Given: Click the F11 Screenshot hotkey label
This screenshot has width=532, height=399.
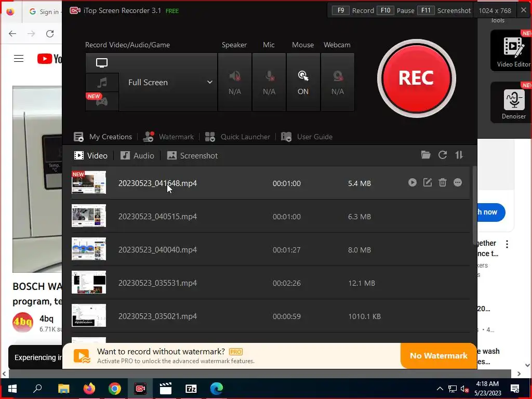Looking at the screenshot, I should pos(444,10).
